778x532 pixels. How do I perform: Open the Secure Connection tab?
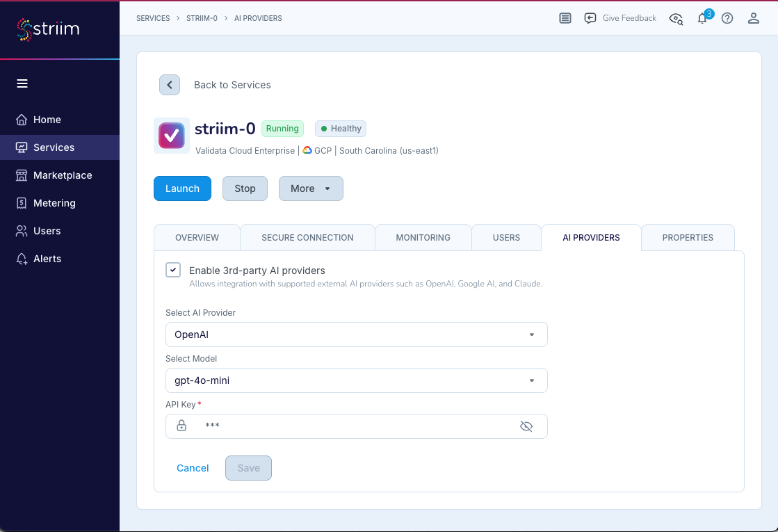pos(307,237)
